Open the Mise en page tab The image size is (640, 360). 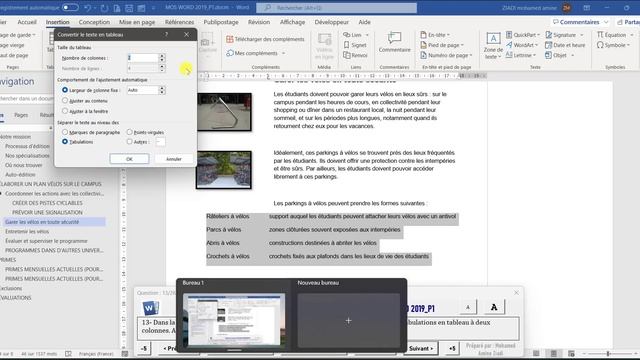click(137, 22)
